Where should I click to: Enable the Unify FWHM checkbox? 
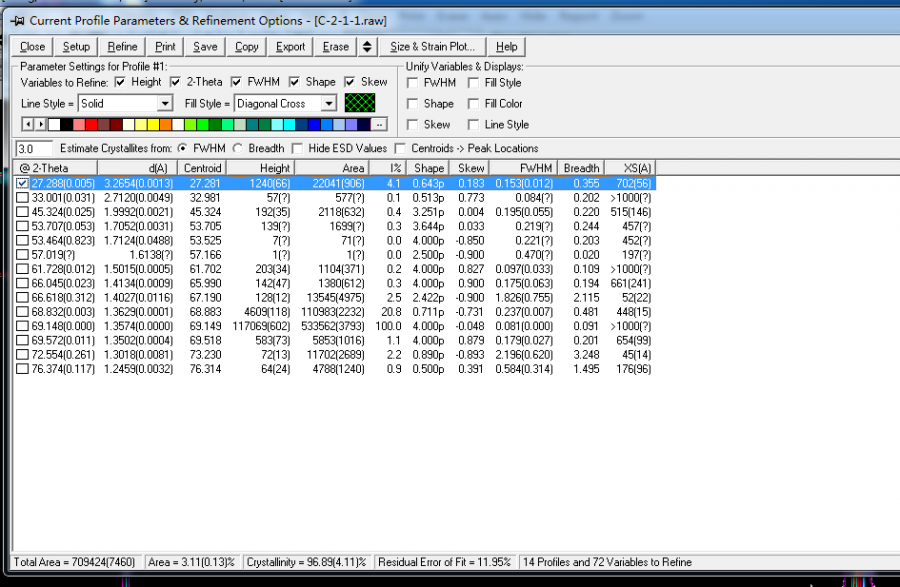[412, 83]
